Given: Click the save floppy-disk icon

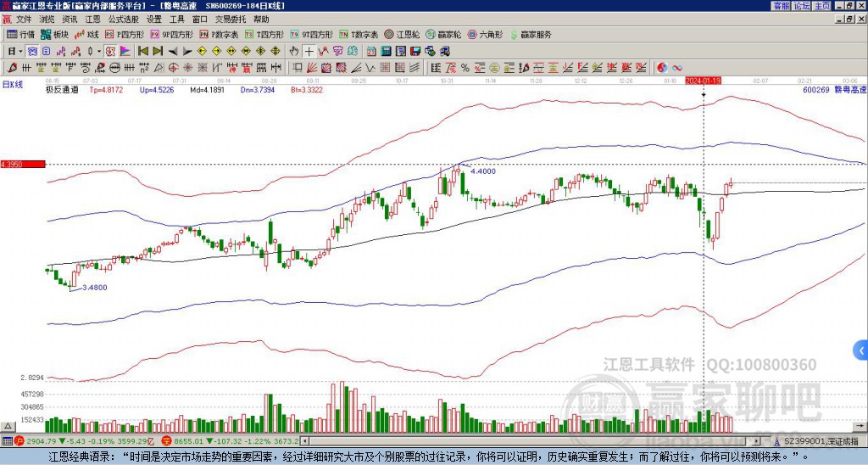Looking at the screenshot, I should click(415, 52).
